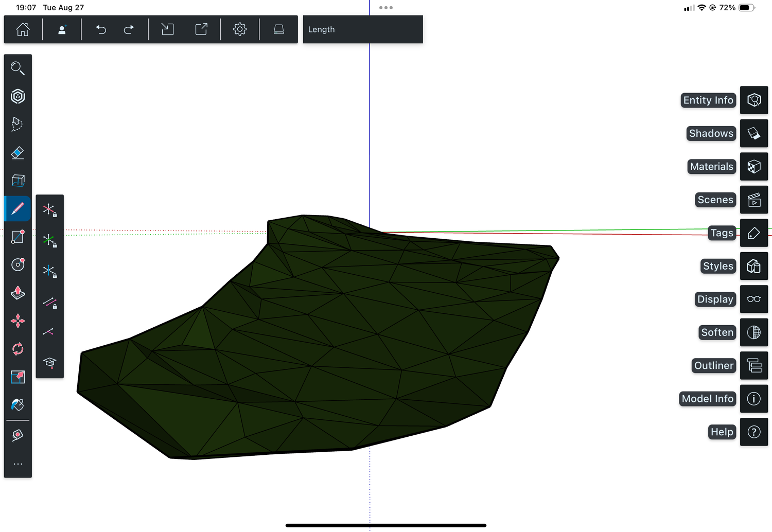Screen dimensions: 772x532
Task: Open the Shadows panel icon
Action: pos(754,133)
